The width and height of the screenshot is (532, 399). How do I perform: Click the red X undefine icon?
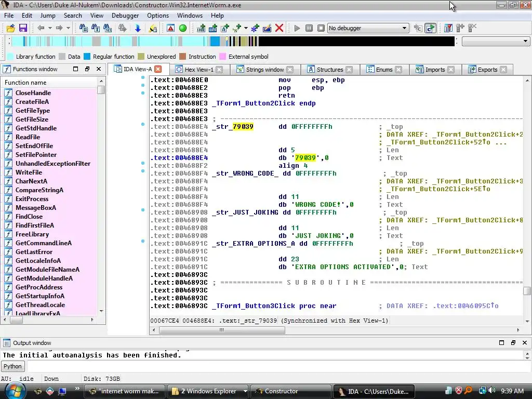click(x=279, y=28)
